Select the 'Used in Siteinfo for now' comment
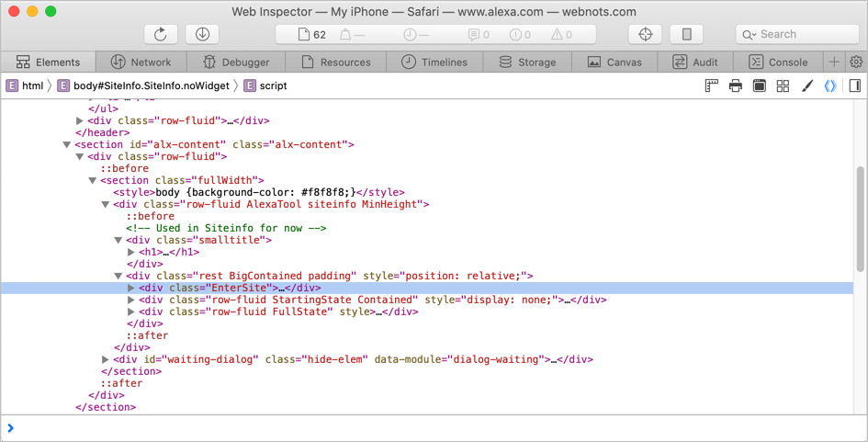 [226, 228]
